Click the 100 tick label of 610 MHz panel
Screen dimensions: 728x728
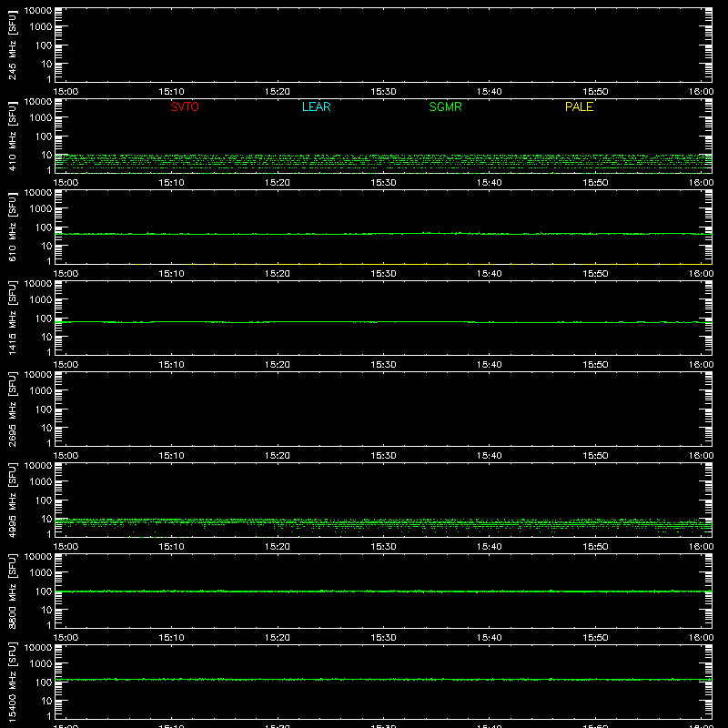coord(44,227)
